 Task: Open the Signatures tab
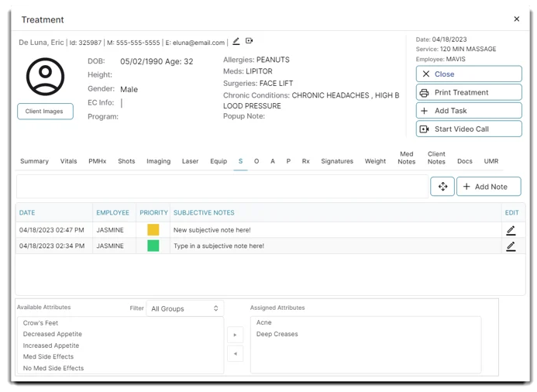337,161
